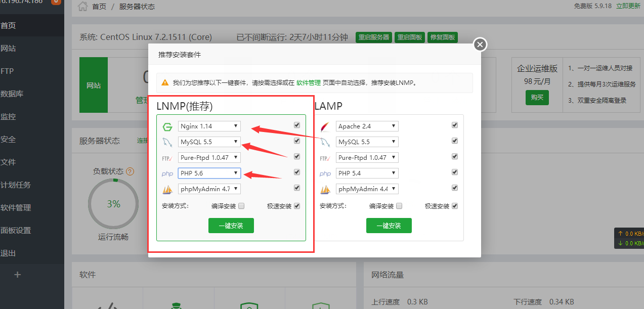Open 文件 in the sidebar

32,162
